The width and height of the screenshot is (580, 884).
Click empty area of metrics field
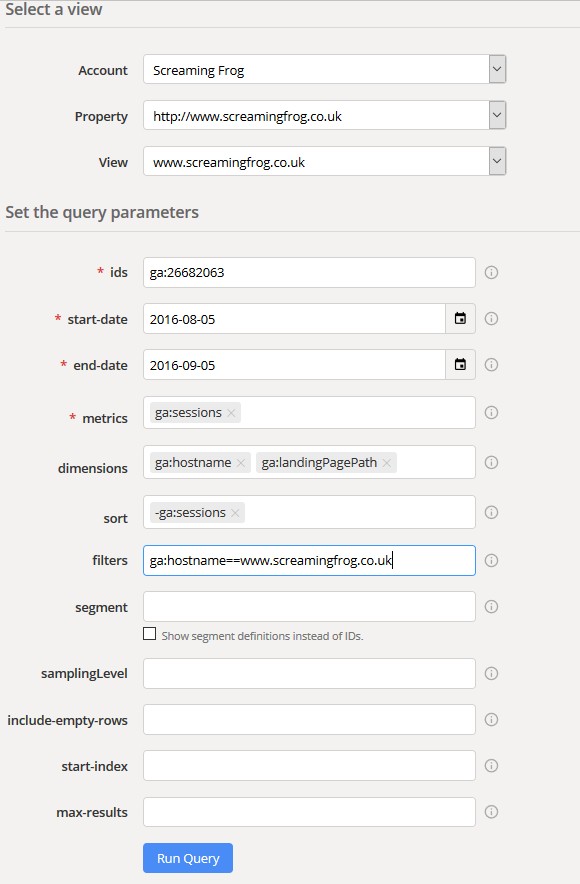tap(358, 413)
